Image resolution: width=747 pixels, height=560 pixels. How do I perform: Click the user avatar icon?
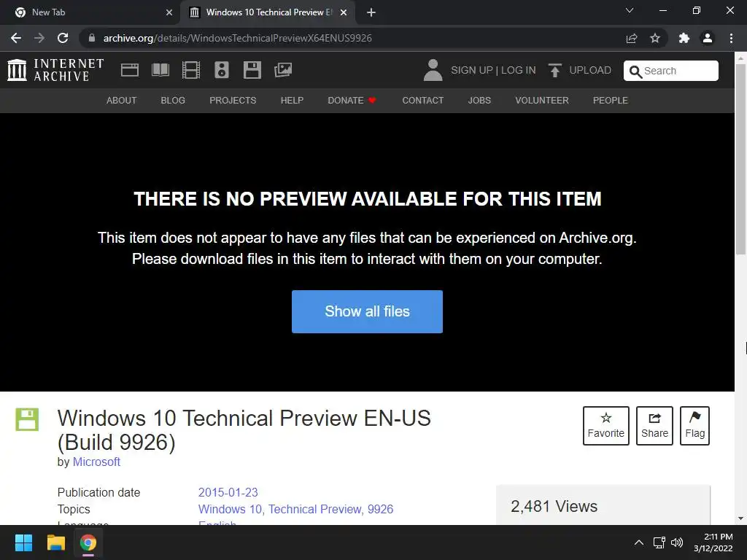433,70
